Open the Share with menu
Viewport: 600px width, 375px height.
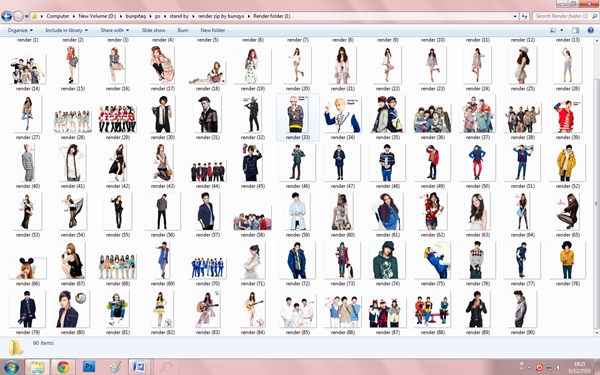pyautogui.click(x=114, y=30)
